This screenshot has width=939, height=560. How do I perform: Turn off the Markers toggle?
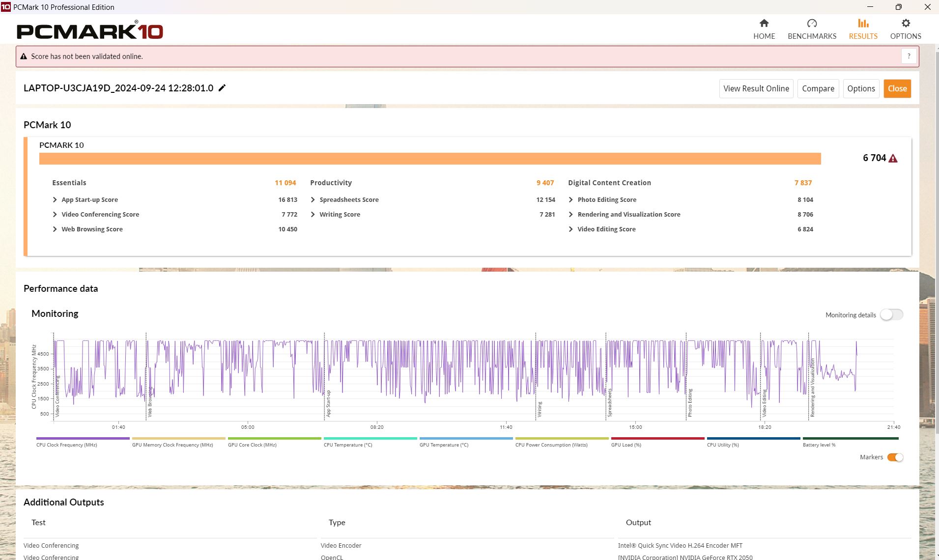895,457
